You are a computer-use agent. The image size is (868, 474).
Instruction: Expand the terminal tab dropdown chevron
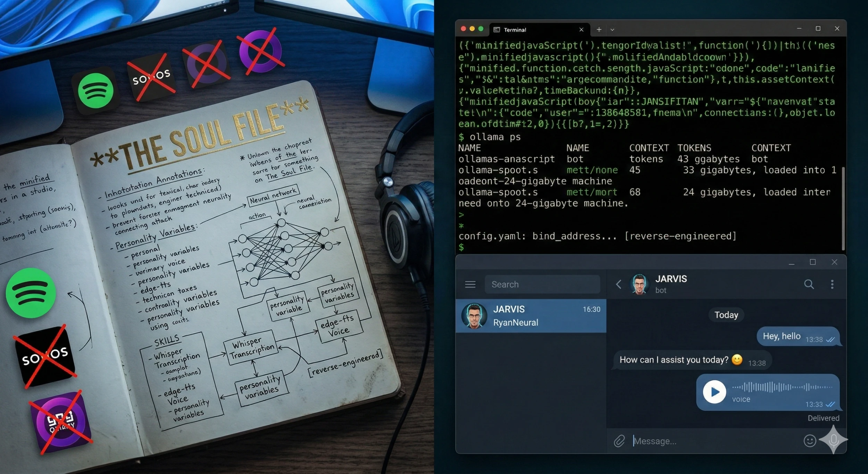pos(612,30)
